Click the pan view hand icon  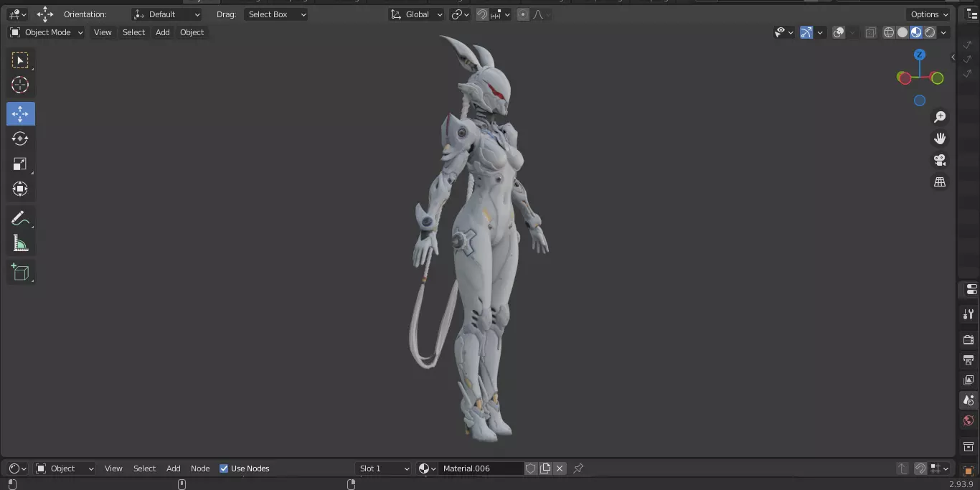pyautogui.click(x=939, y=138)
